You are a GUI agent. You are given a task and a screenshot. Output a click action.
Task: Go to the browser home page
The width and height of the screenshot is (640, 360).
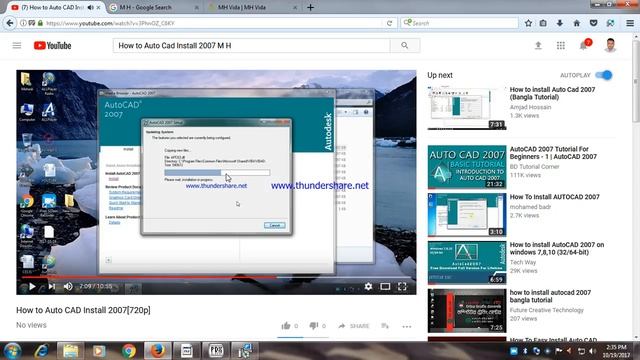[576, 23]
